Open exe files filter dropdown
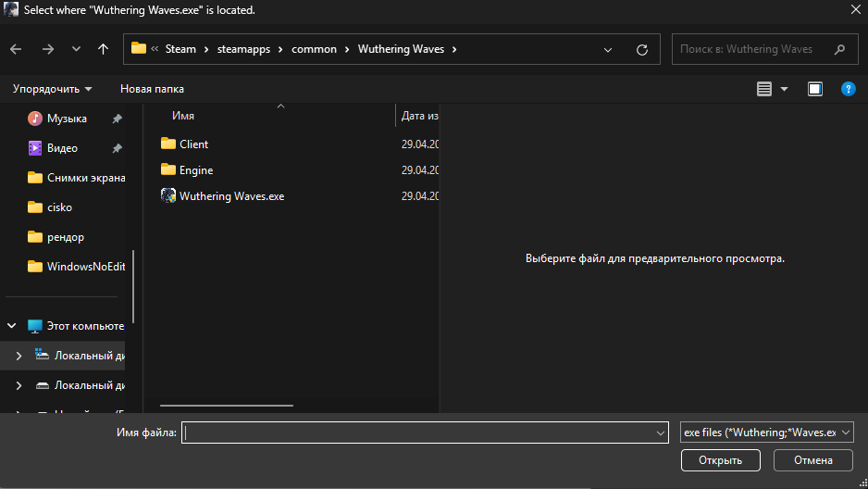 point(767,433)
